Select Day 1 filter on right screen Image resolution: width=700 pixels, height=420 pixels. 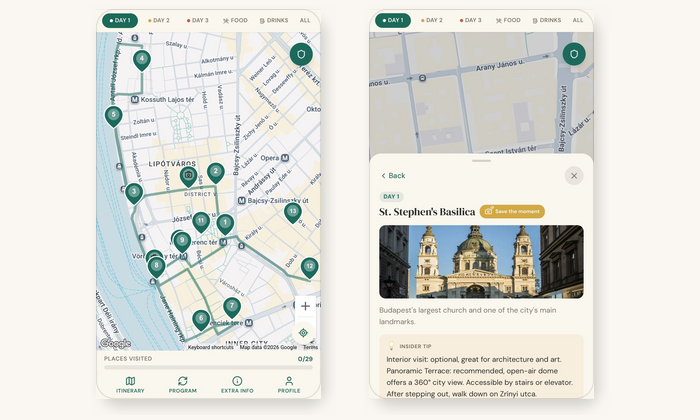[393, 21]
